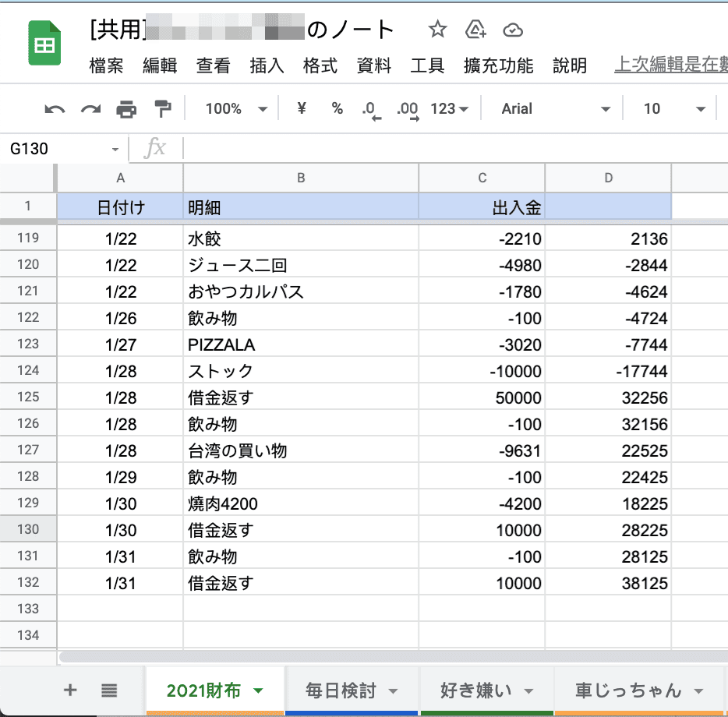Open the 編輯 menu
728x717 pixels.
tap(160, 65)
